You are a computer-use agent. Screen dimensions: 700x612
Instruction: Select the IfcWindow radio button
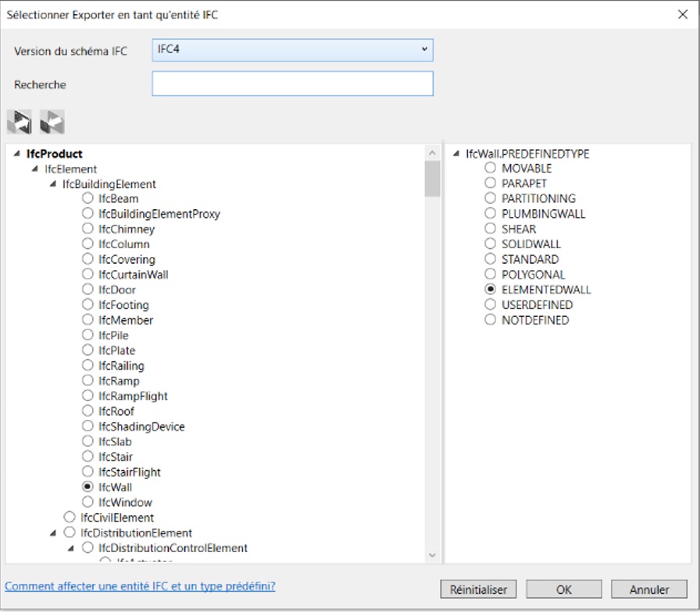87,502
